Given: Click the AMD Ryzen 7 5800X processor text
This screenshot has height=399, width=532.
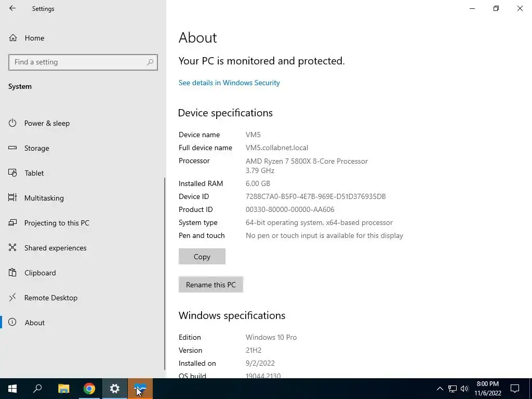Looking at the screenshot, I should tap(307, 161).
